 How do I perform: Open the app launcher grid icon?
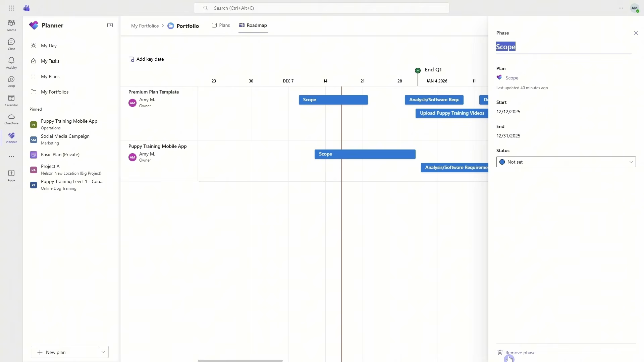(x=11, y=8)
